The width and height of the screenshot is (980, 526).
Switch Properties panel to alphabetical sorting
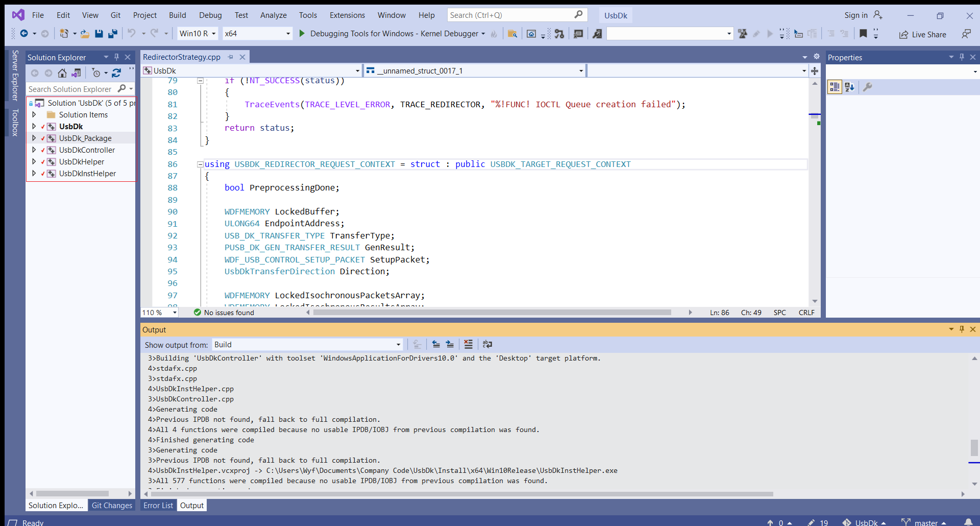point(850,87)
